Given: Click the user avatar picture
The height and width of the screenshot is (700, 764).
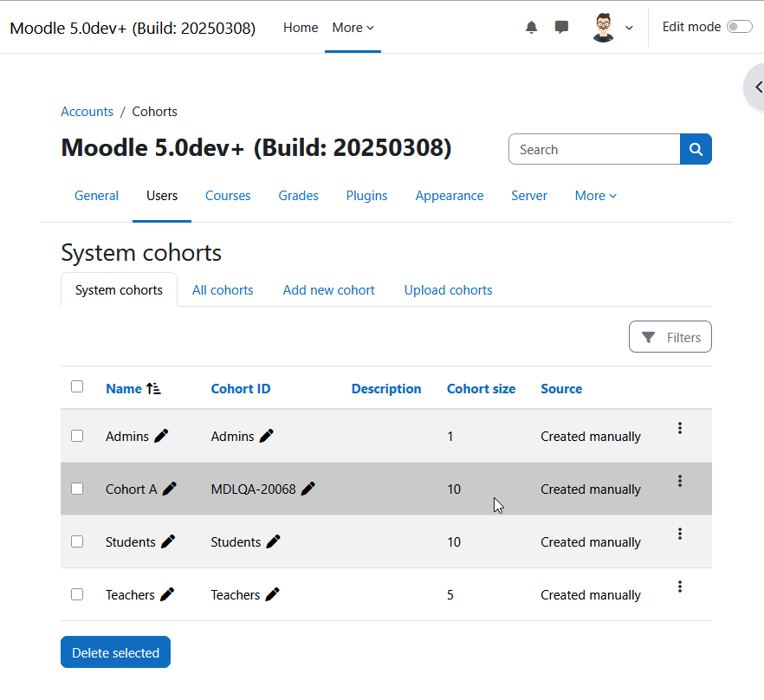Looking at the screenshot, I should [603, 28].
